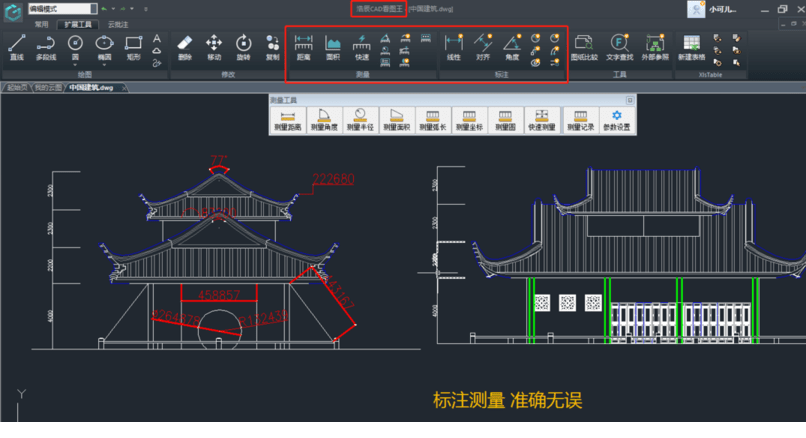The height and width of the screenshot is (438, 806).
Task: Click the 测量记录 measurement record button
Action: pyautogui.click(x=580, y=120)
